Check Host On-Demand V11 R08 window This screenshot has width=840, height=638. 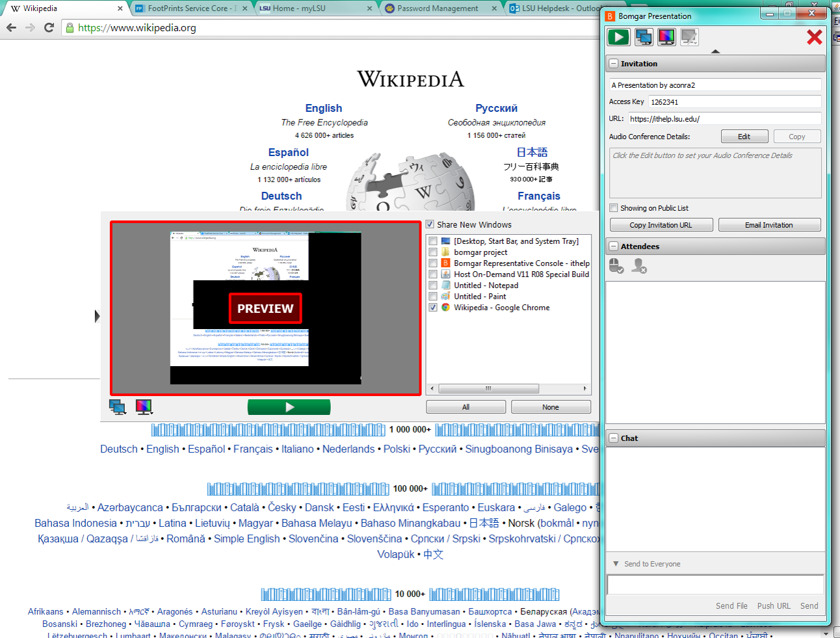tap(433, 274)
